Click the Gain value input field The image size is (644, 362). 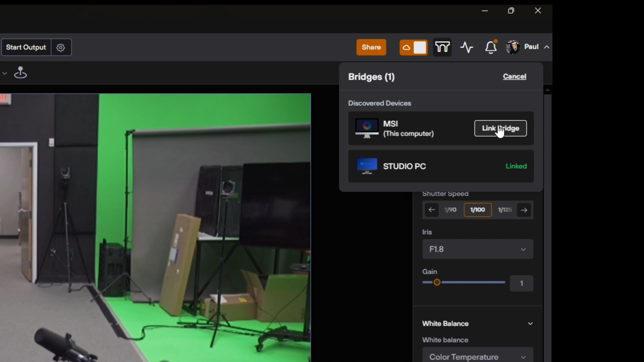(521, 284)
